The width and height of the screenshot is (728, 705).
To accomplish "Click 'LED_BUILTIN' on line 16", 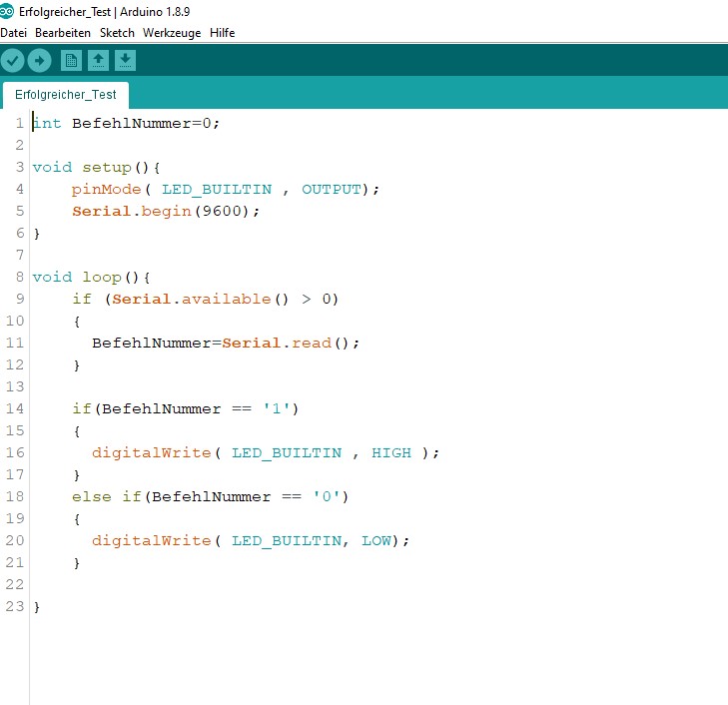I will point(287,453).
